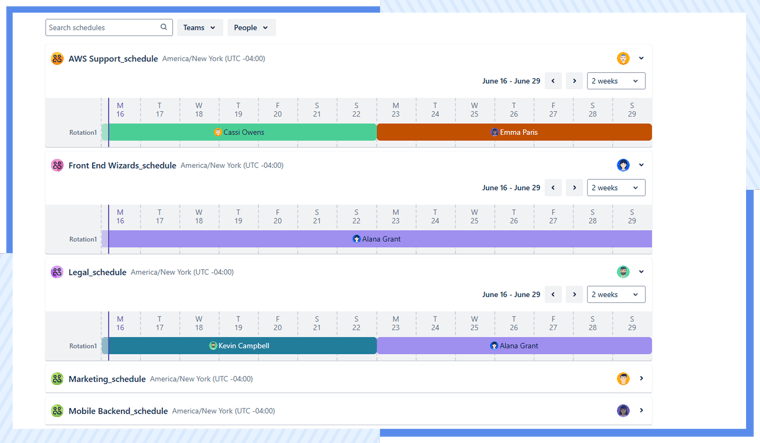The image size is (760, 443).
Task: Collapse the Front End Wizards_schedule section
Action: (x=641, y=165)
